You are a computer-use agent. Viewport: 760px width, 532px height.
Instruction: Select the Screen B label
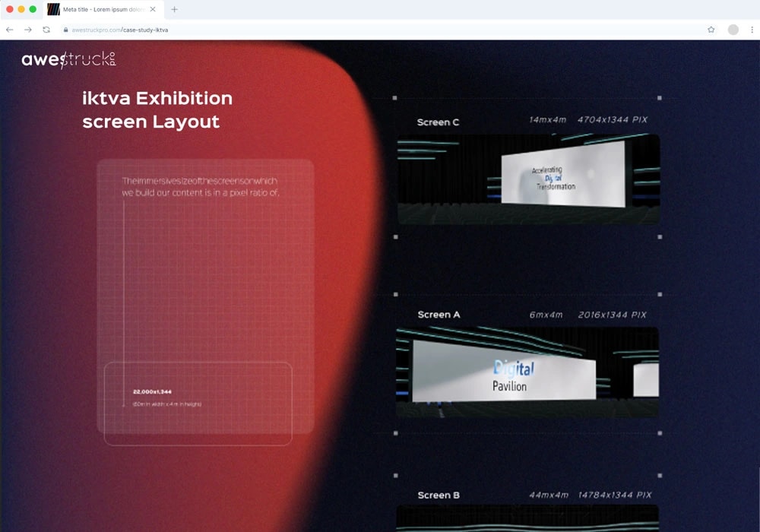point(439,496)
